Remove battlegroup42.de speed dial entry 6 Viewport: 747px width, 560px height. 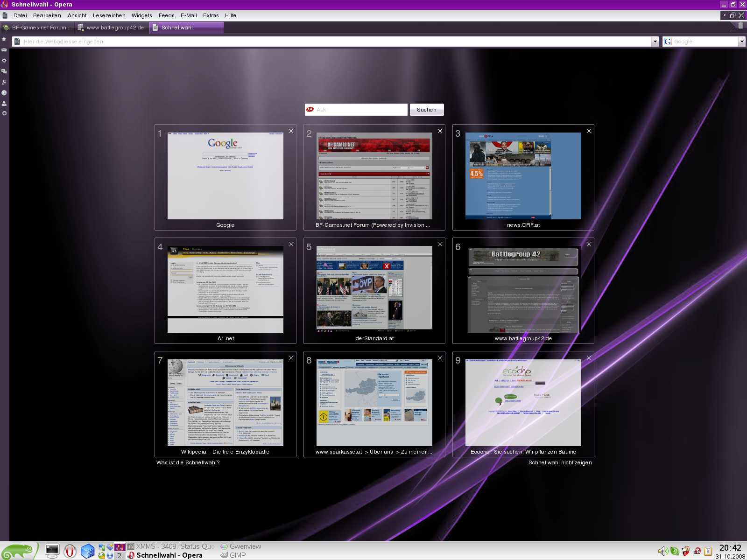(x=589, y=245)
